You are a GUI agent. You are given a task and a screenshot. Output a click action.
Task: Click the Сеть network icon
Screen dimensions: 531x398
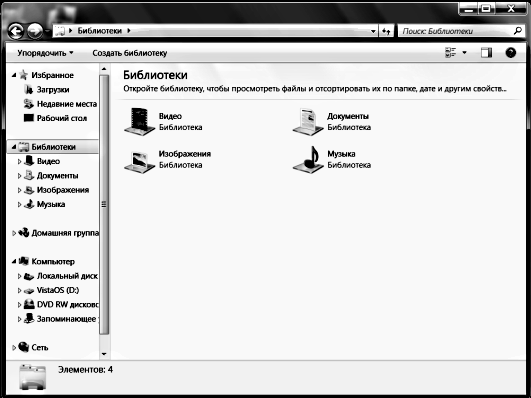tap(24, 347)
